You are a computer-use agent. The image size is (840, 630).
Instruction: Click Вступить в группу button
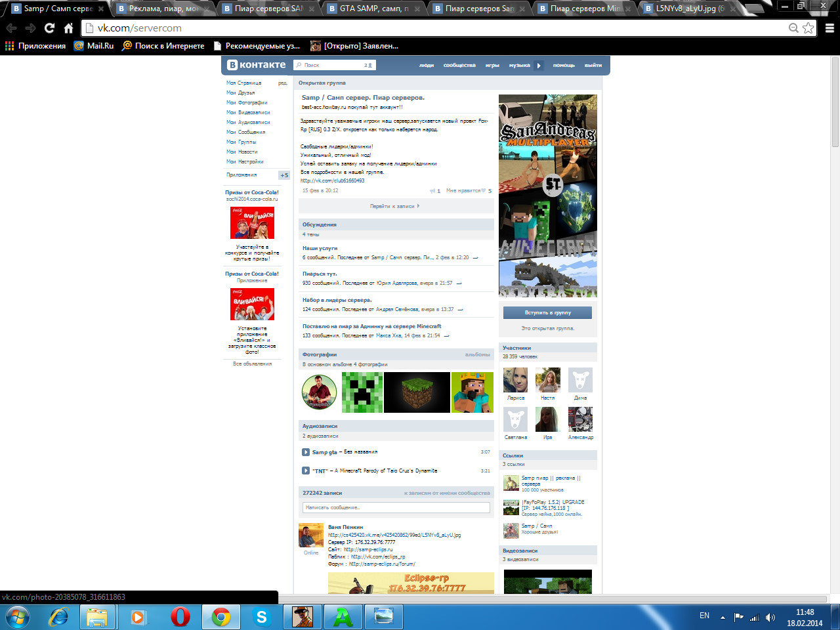[548, 313]
